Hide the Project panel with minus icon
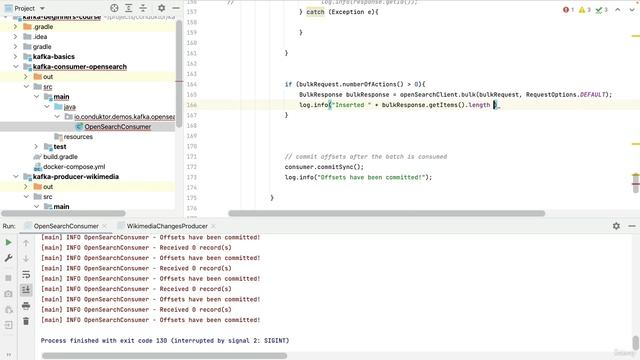Image resolution: width=640 pixels, height=360 pixels. click(176, 8)
